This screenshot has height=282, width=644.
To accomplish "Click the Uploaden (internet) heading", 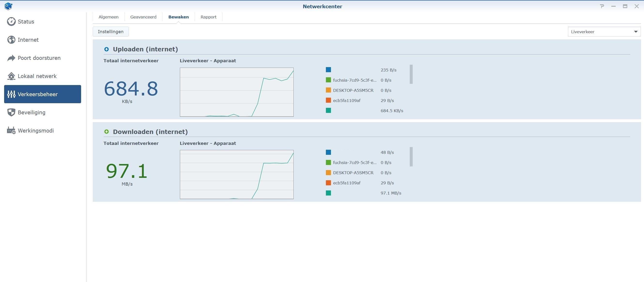I will (145, 49).
